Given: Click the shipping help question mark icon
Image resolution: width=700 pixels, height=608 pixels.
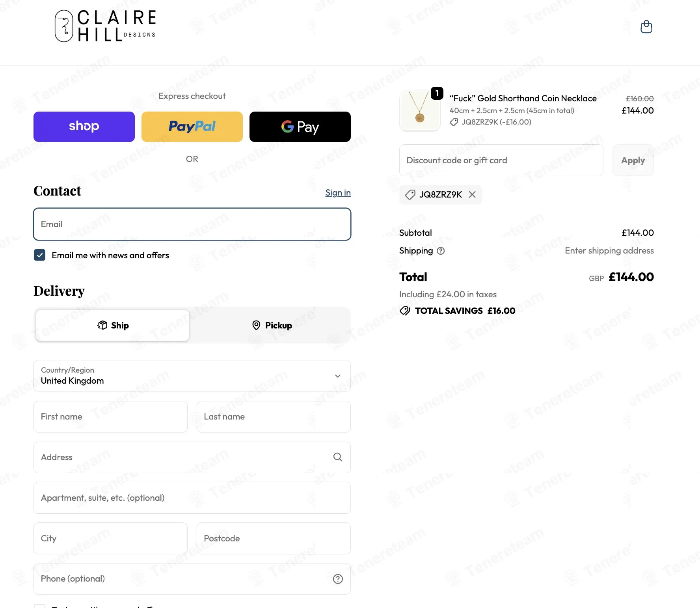Looking at the screenshot, I should pyautogui.click(x=441, y=251).
